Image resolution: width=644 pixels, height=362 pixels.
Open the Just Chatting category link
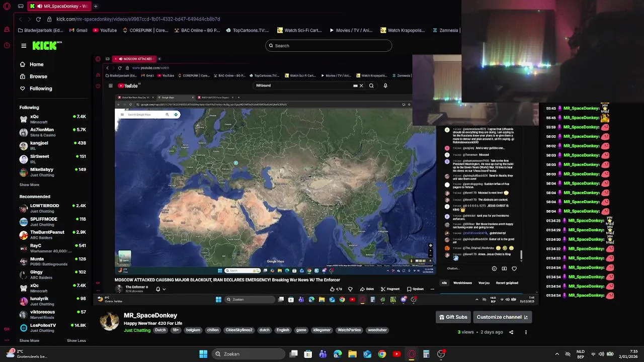137,330
